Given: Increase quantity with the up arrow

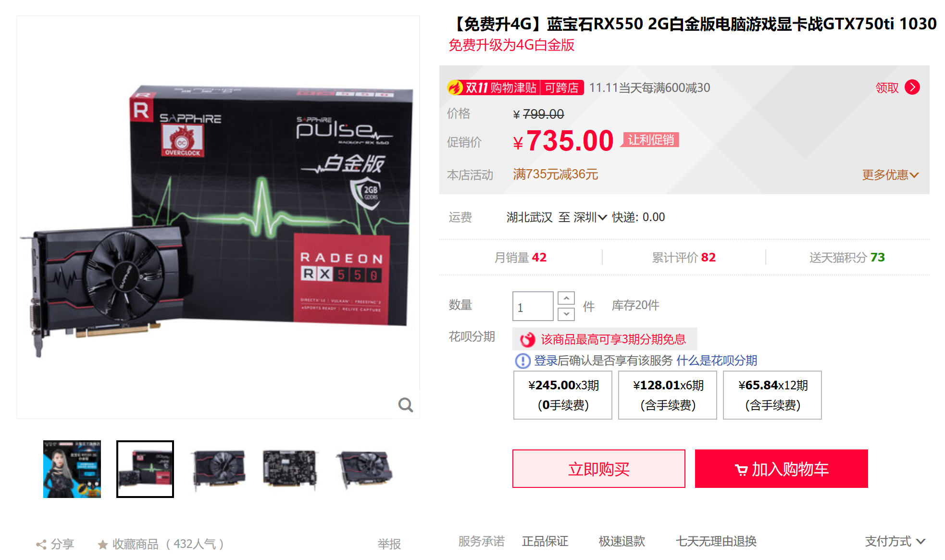Looking at the screenshot, I should (566, 298).
